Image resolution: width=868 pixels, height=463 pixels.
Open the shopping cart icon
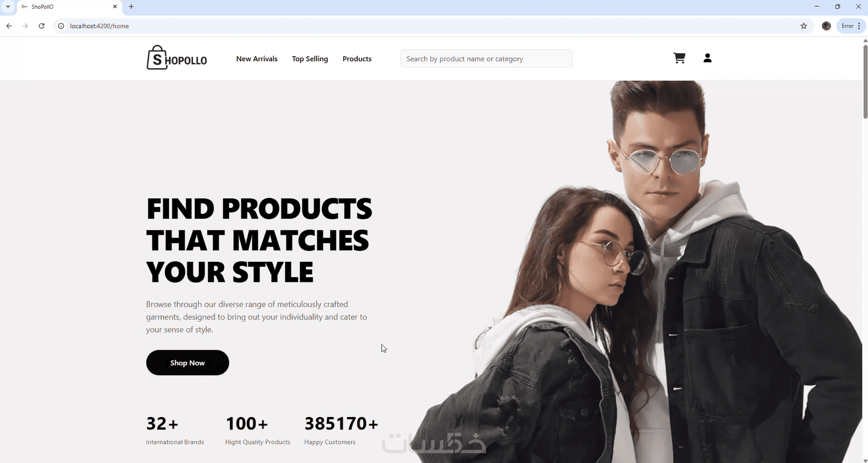(679, 58)
